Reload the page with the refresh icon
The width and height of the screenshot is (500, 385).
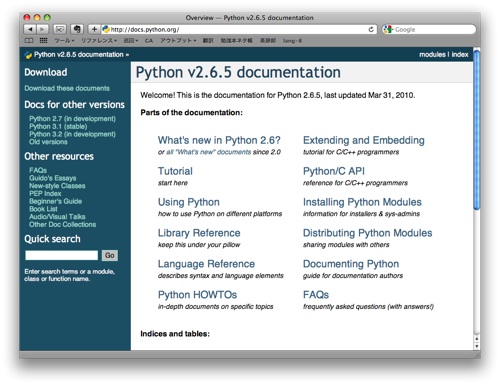click(371, 29)
